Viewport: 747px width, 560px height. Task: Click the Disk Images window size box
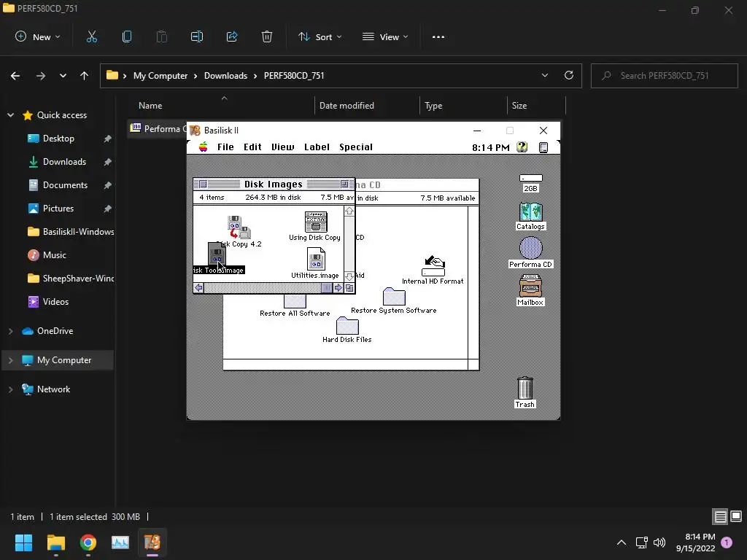click(349, 287)
